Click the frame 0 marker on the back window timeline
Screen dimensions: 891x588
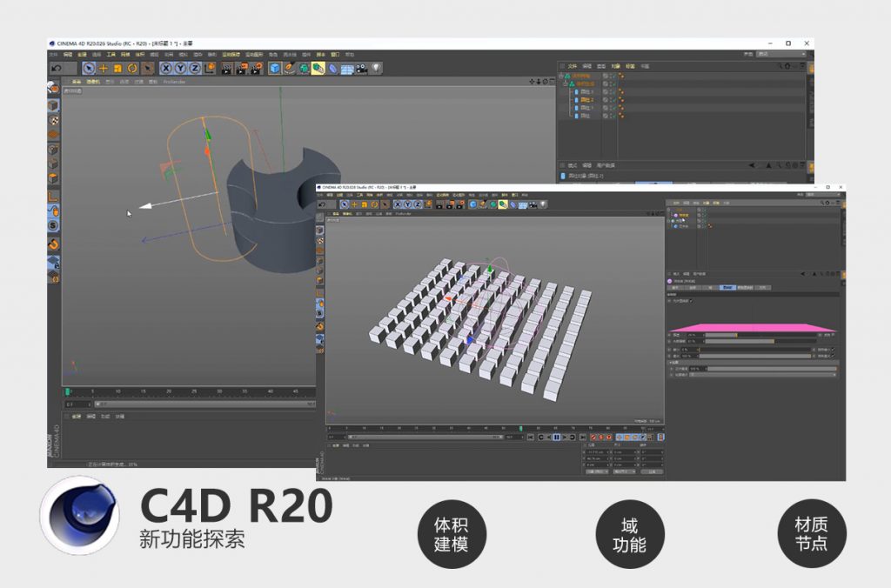(x=68, y=391)
